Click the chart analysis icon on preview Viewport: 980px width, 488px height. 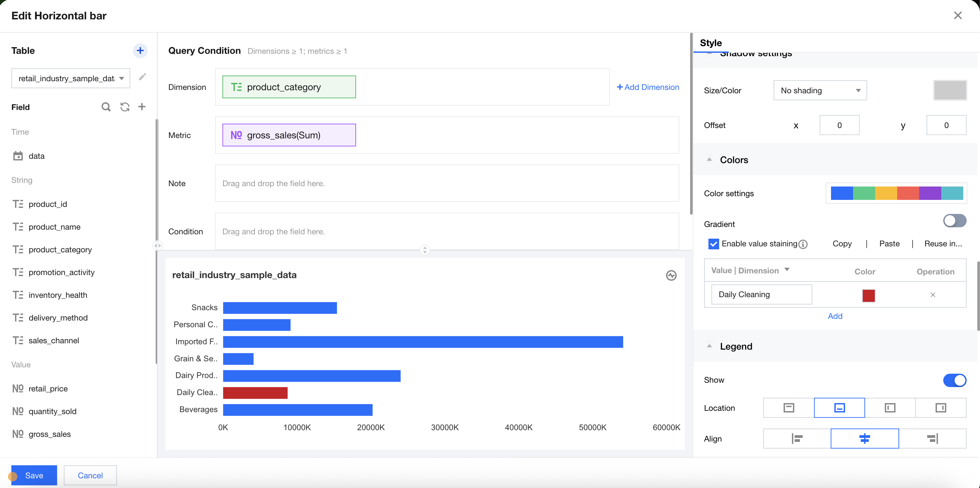pyautogui.click(x=671, y=275)
